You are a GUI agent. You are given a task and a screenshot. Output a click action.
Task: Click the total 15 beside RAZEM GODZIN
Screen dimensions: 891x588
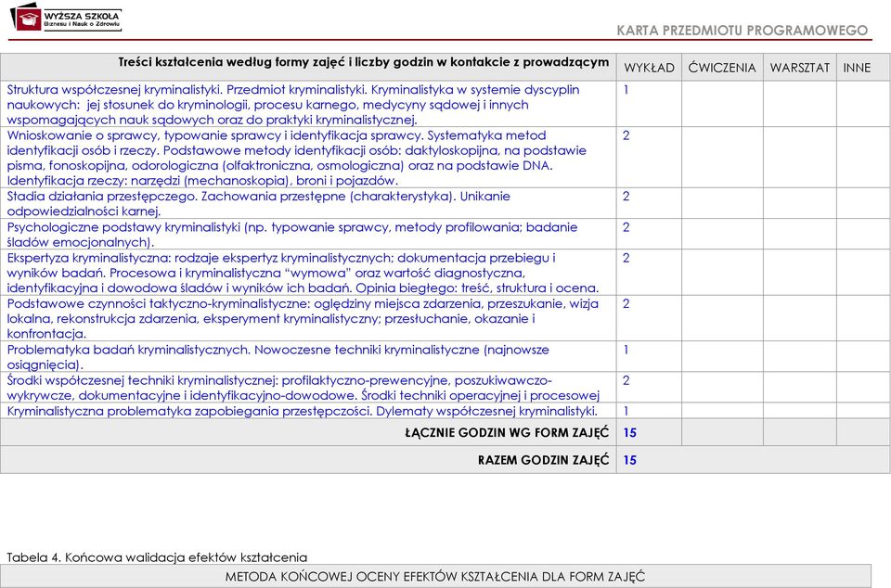[x=629, y=460]
